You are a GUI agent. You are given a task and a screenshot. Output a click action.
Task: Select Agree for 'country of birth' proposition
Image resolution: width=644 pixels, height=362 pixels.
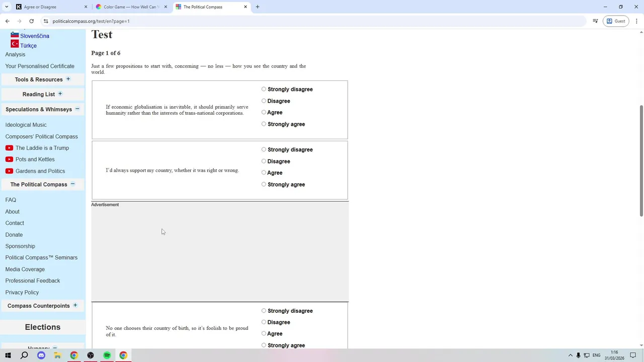tap(264, 333)
